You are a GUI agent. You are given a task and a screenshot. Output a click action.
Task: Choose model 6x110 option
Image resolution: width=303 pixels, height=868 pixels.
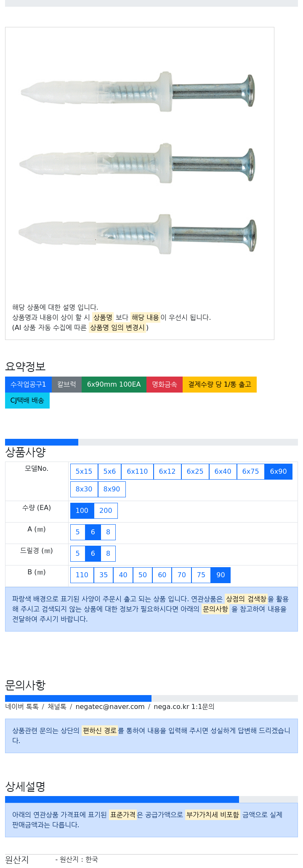click(x=137, y=472)
